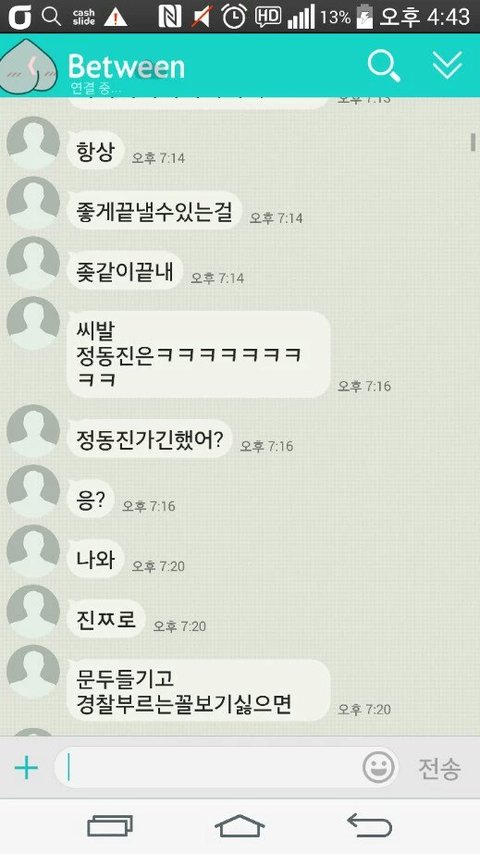Tap the warning triangle status icon
Viewport: 480px width, 854px height.
[x=115, y=17]
